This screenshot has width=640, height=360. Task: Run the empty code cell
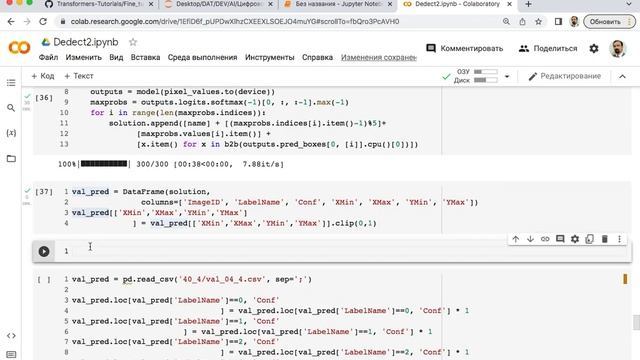pyautogui.click(x=44, y=251)
